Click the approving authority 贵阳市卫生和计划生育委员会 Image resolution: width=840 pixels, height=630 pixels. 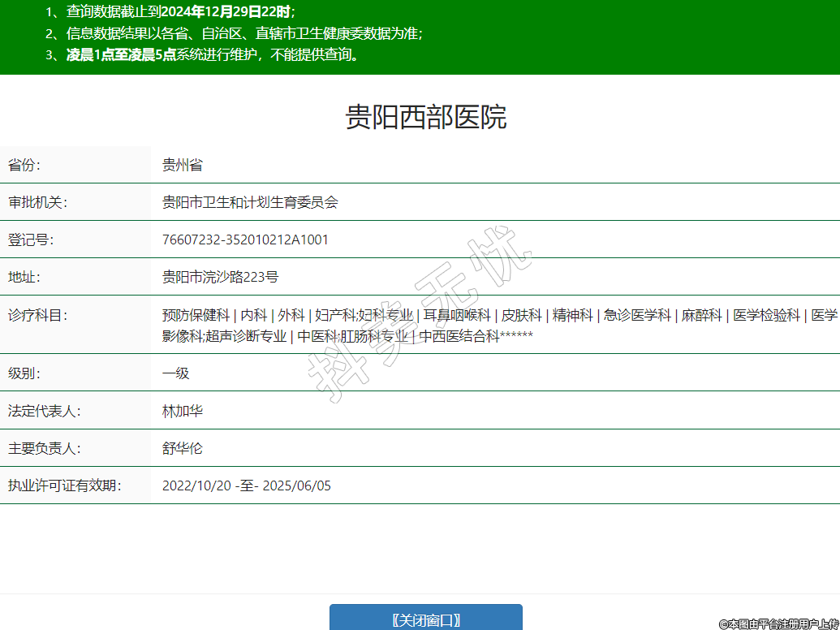pos(250,203)
